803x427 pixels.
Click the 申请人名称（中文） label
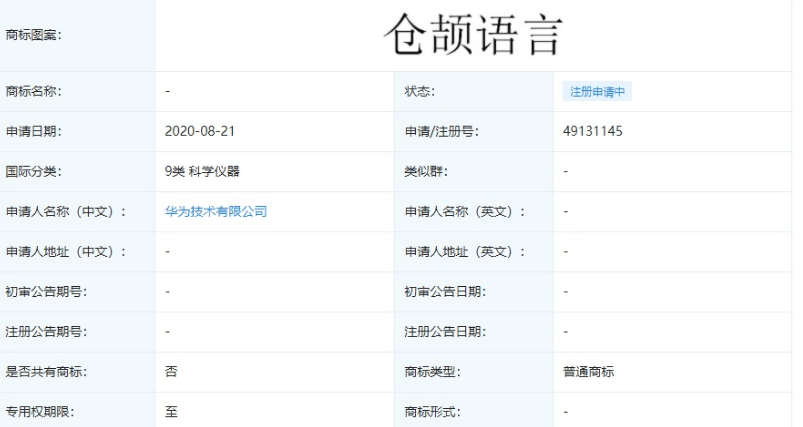[x=67, y=211]
